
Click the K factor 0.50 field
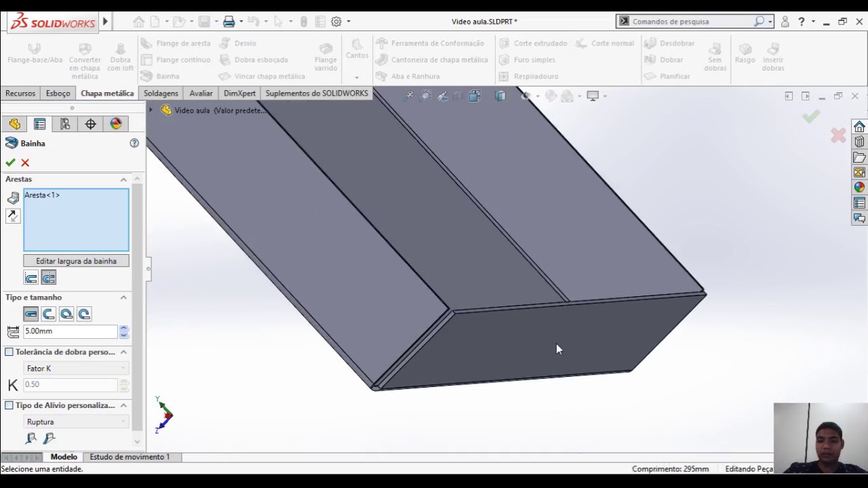[71, 384]
